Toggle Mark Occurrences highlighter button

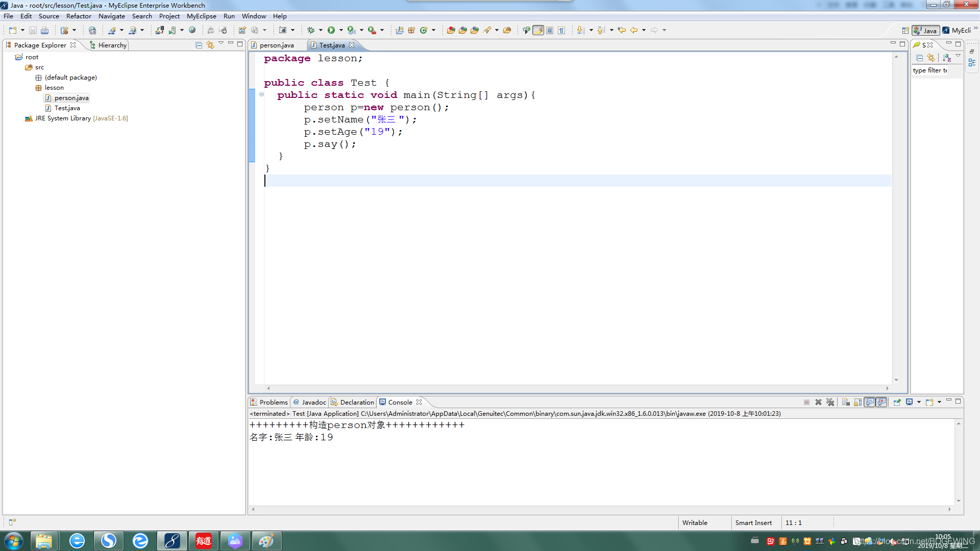[538, 30]
